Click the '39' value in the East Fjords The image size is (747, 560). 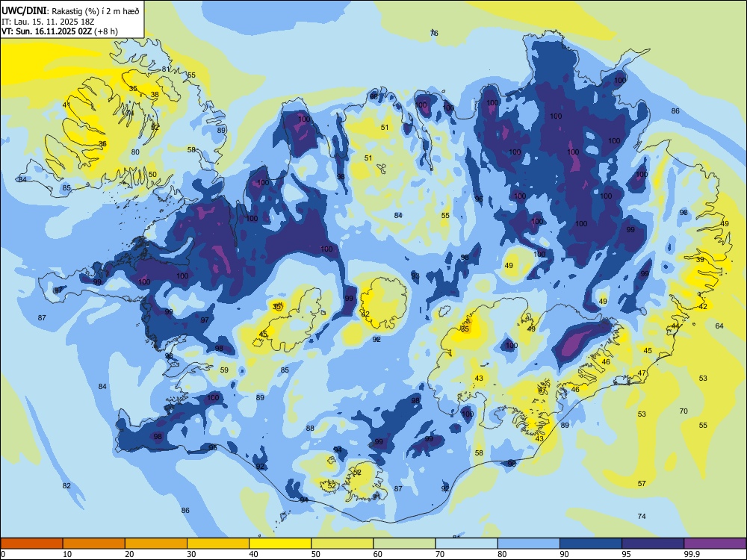(x=700, y=260)
